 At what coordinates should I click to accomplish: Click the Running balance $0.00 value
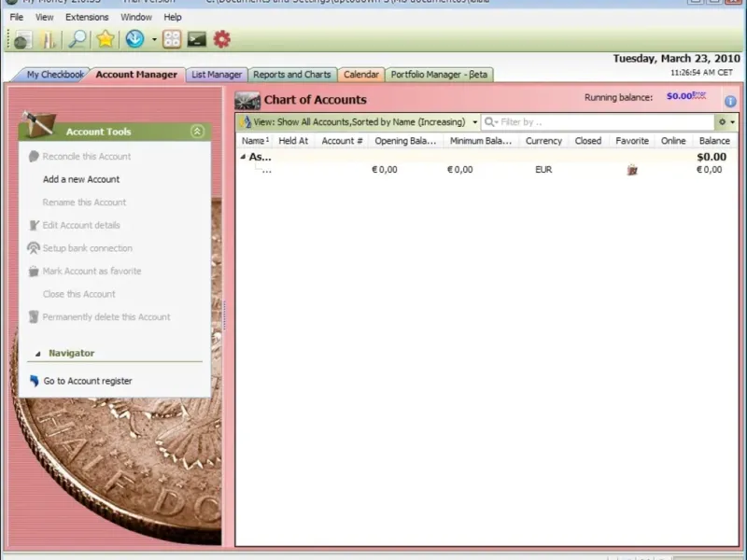(x=680, y=96)
